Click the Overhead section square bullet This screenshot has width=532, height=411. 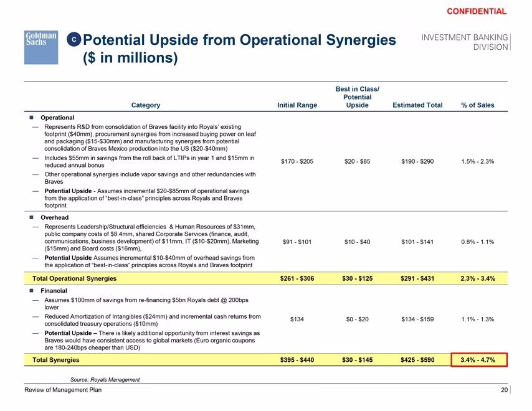pos(32,217)
